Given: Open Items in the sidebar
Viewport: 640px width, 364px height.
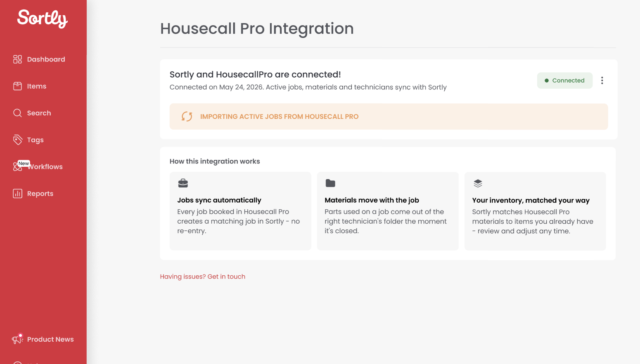Looking at the screenshot, I should click(37, 86).
